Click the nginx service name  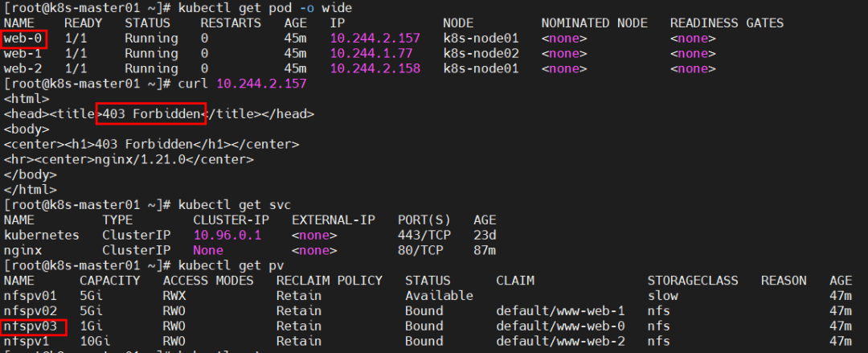[23, 251]
